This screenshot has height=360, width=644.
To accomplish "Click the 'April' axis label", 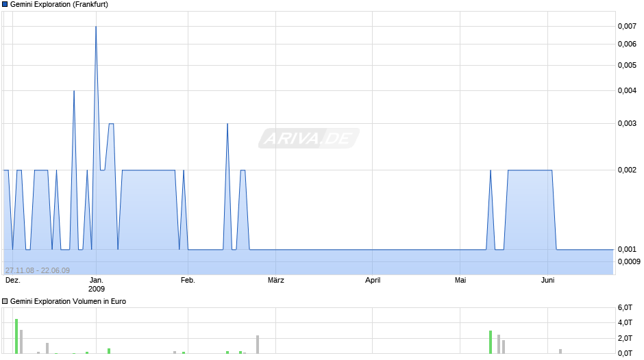I will (x=373, y=281).
